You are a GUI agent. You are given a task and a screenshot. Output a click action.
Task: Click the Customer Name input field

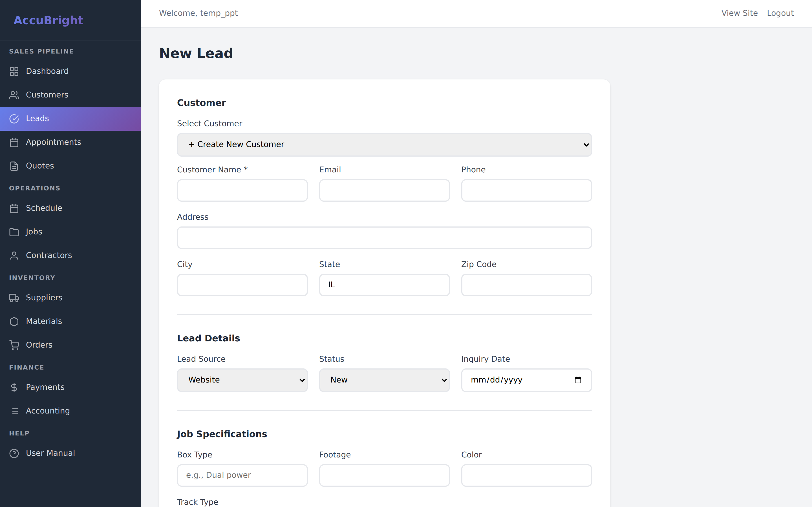click(242, 190)
